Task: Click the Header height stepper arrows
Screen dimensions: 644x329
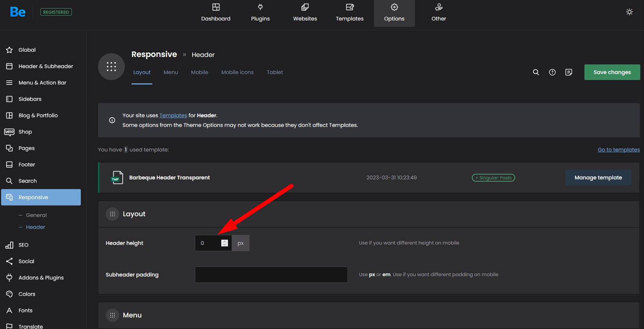Action: coord(225,243)
